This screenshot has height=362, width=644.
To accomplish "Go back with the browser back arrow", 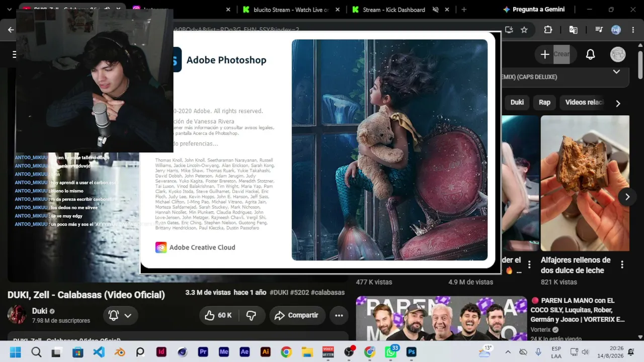I will coord(11,30).
